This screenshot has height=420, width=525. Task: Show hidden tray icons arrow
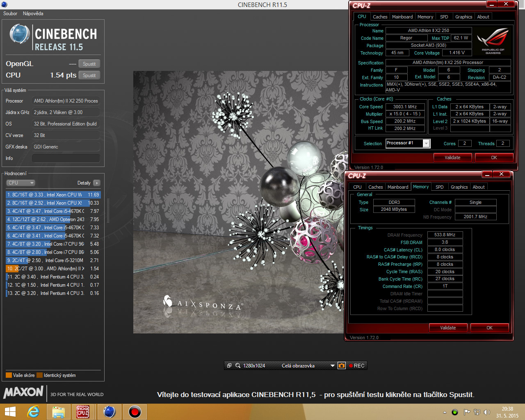click(445, 412)
